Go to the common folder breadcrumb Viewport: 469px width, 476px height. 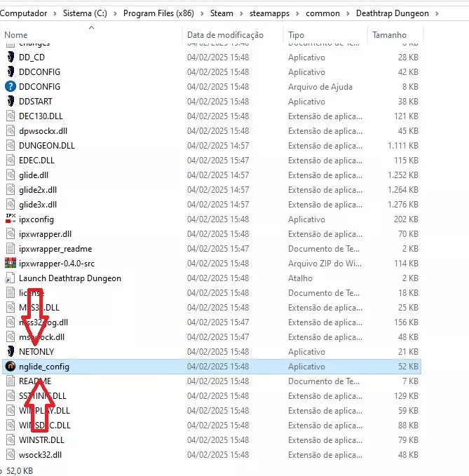click(322, 13)
